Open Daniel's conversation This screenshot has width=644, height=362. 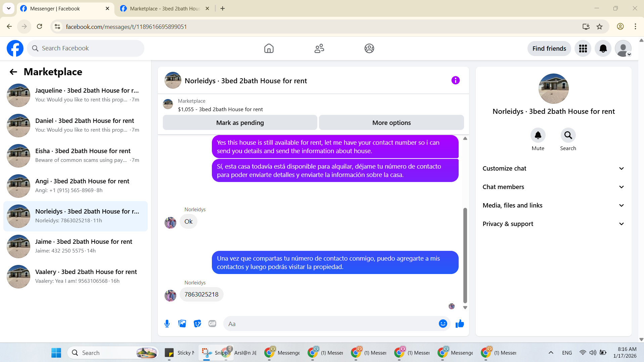click(x=76, y=126)
